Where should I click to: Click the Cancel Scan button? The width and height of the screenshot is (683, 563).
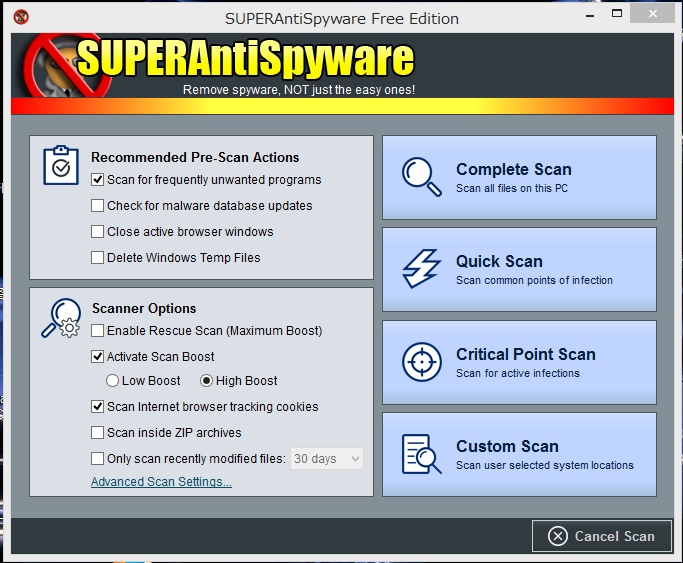click(x=602, y=536)
